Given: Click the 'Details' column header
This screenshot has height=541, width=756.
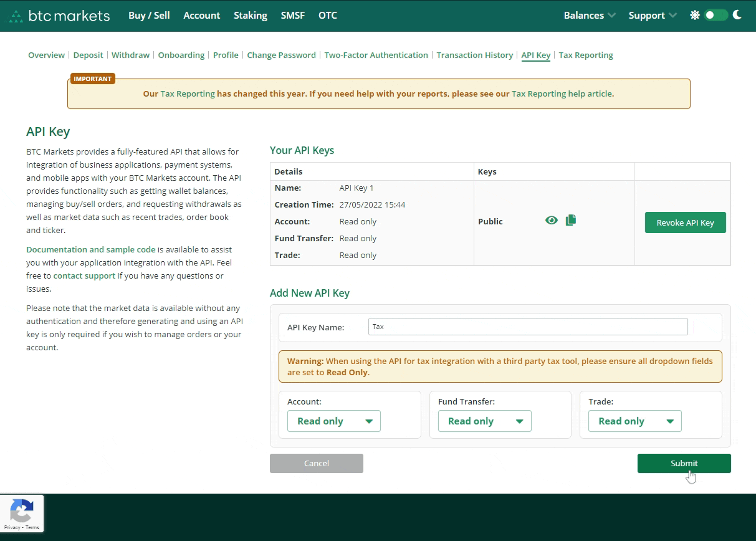Looking at the screenshot, I should click(x=289, y=171).
